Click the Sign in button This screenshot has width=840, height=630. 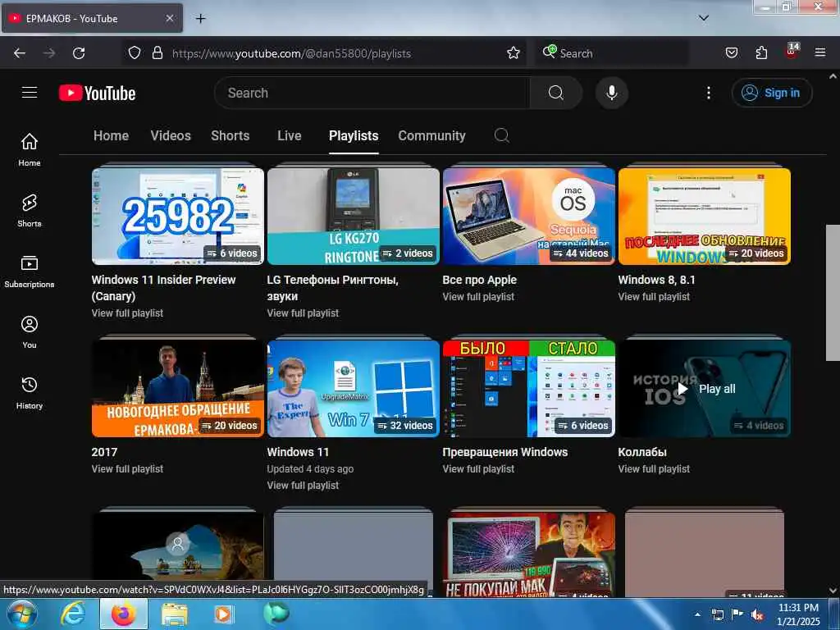(x=772, y=93)
